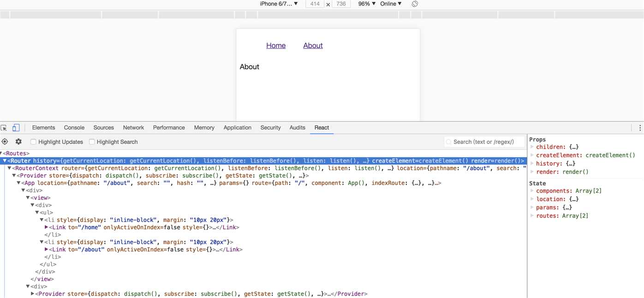
Task: Open the iPhone 6/7 device dropdown
Action: 279,4
